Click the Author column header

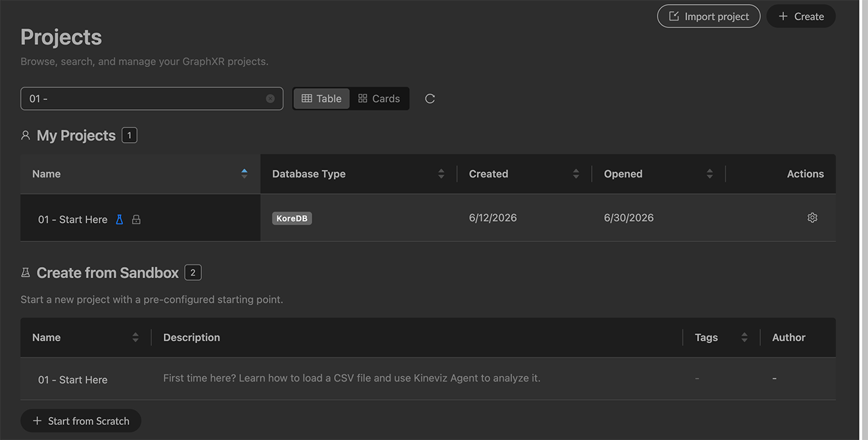pos(788,337)
